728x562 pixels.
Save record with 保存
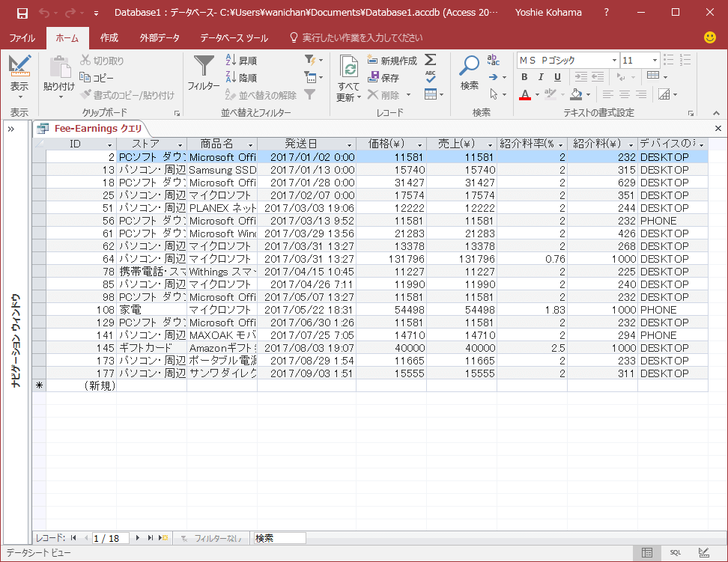tap(383, 78)
